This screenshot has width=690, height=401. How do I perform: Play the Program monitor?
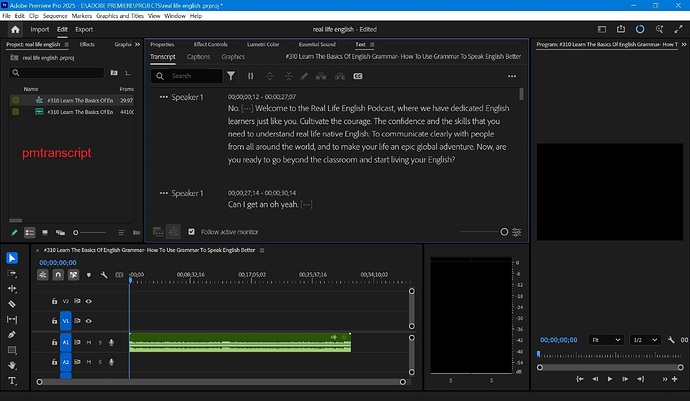tap(610, 379)
